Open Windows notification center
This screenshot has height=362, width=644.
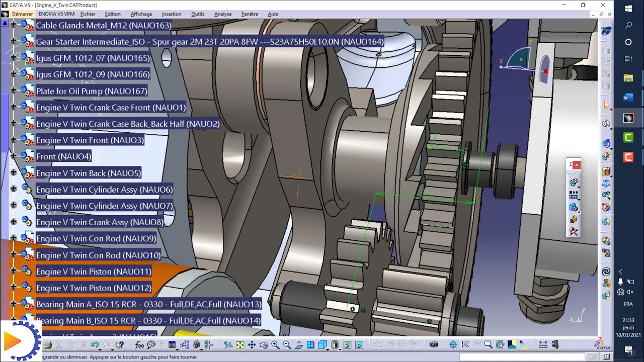pyautogui.click(x=628, y=350)
